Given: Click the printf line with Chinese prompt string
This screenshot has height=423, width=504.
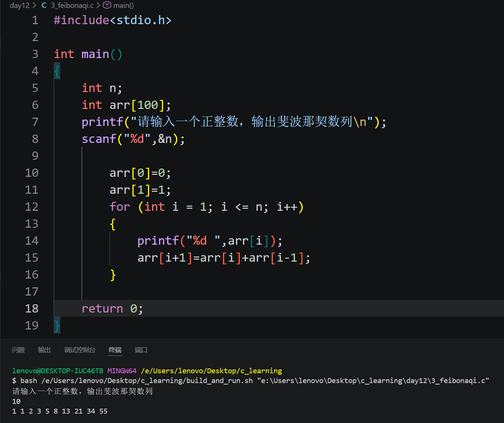Looking at the screenshot, I should [234, 122].
